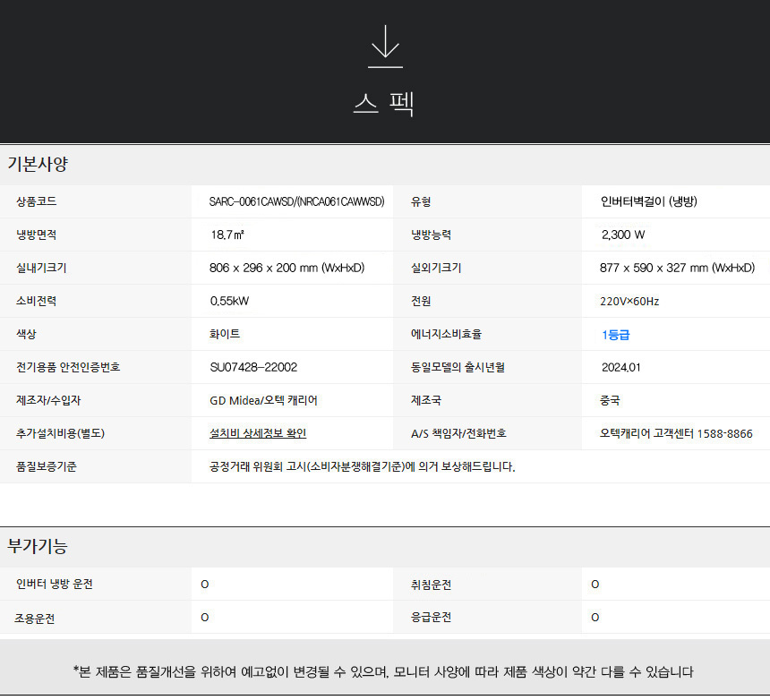Click the safety certification number SU07428-22002
Viewport: 770px width, 700px height.
click(253, 367)
